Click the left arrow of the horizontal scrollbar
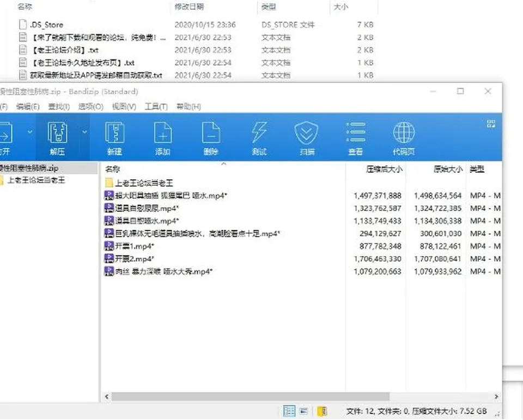Screen dimensions: 523x420 [107, 397]
